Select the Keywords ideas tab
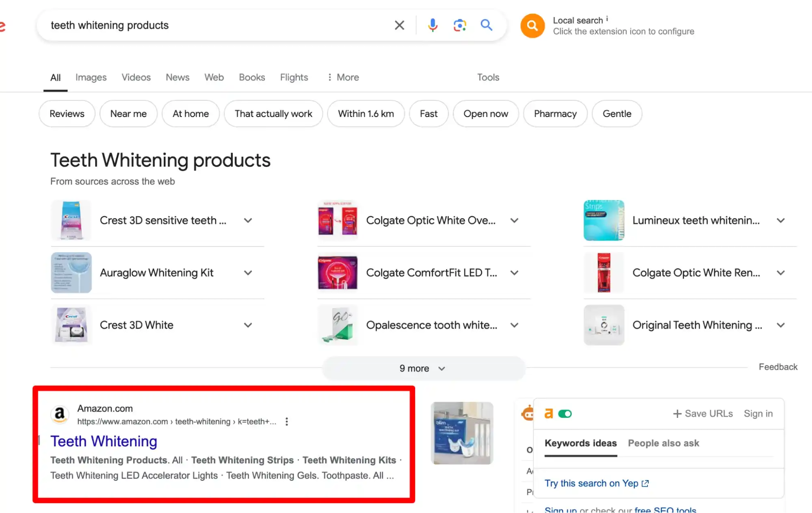Image resolution: width=812 pixels, height=513 pixels. click(x=580, y=443)
